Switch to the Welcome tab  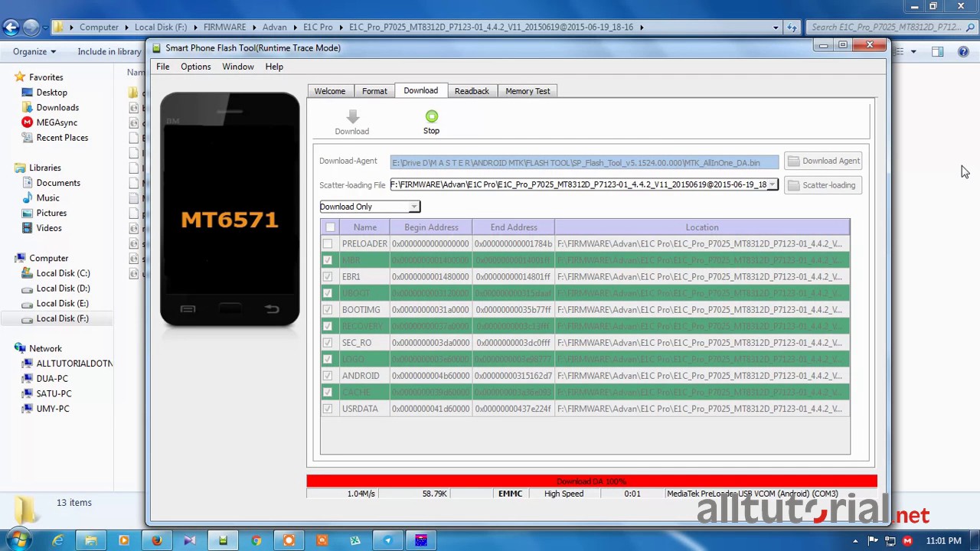pos(330,91)
